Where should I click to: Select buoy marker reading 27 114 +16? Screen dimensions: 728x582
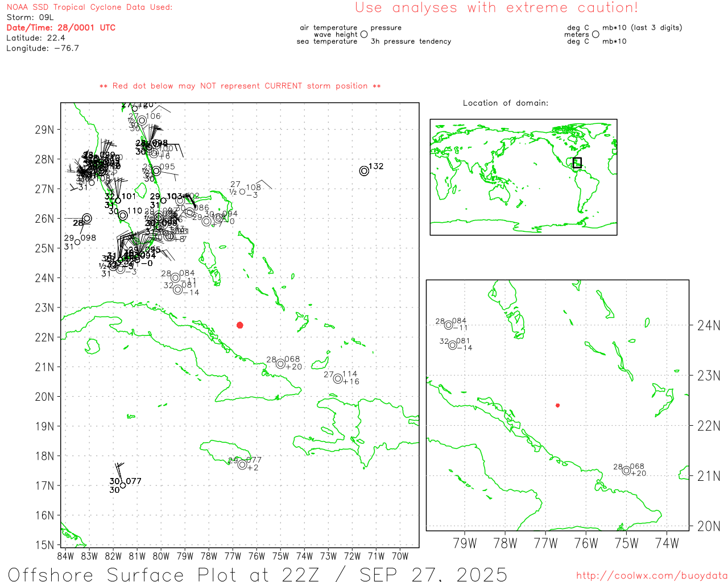[338, 379]
